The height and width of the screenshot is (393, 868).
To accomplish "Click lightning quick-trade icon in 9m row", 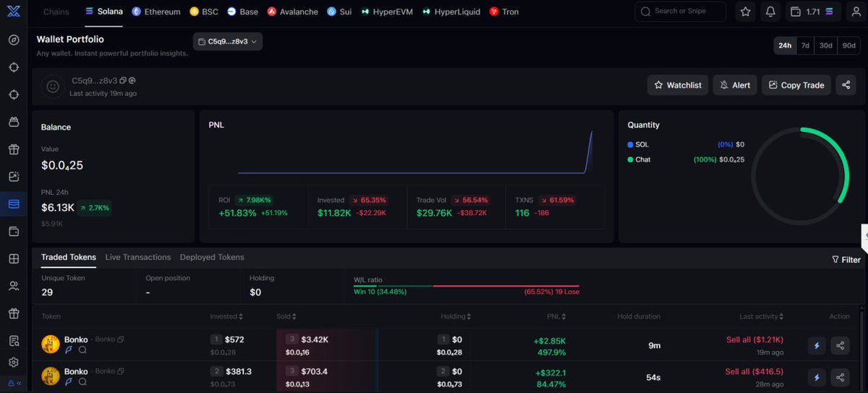I will pyautogui.click(x=817, y=345).
